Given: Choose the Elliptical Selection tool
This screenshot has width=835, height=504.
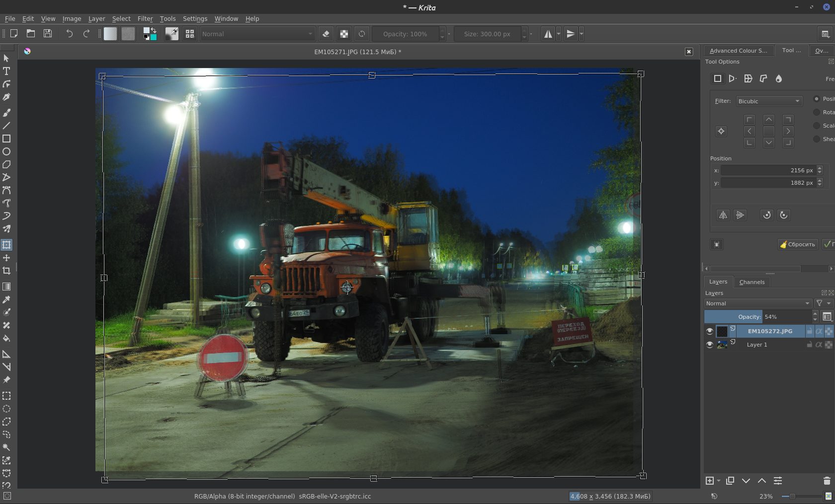Looking at the screenshot, I should 6,409.
